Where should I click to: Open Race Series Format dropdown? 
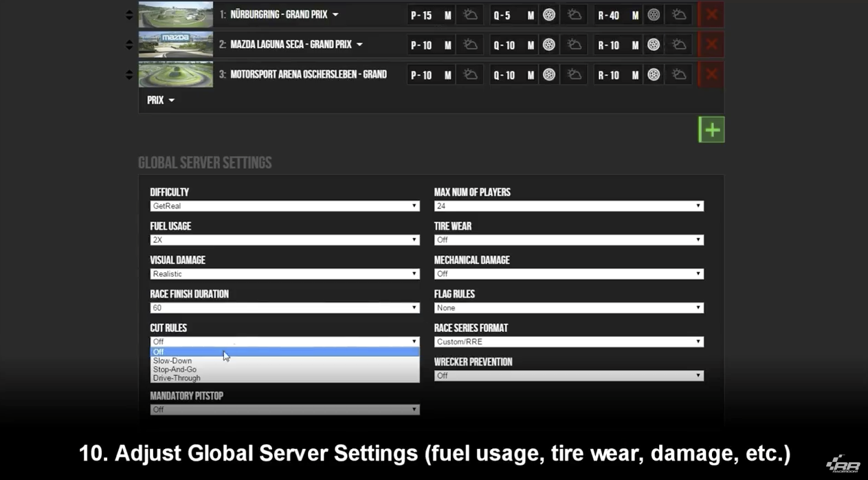pyautogui.click(x=569, y=341)
